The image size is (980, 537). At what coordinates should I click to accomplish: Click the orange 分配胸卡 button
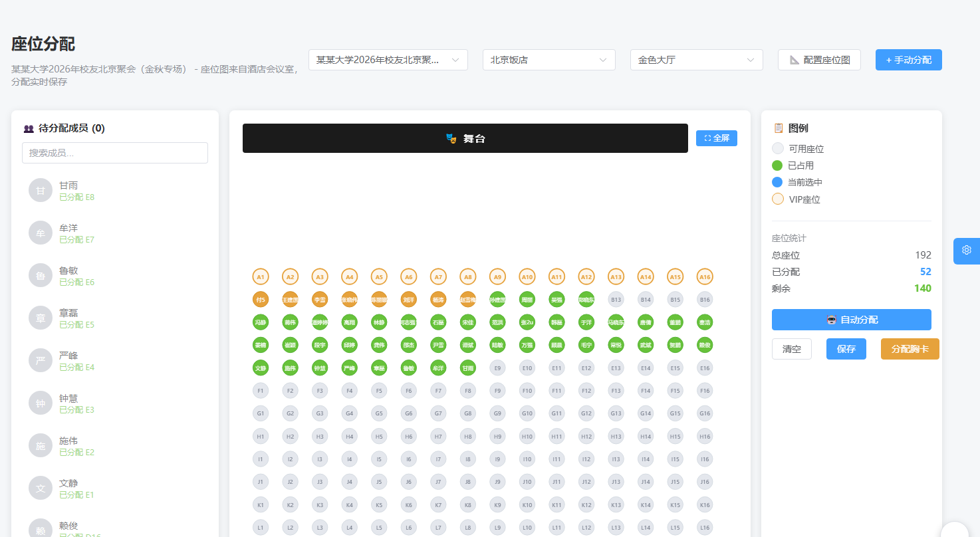(910, 349)
